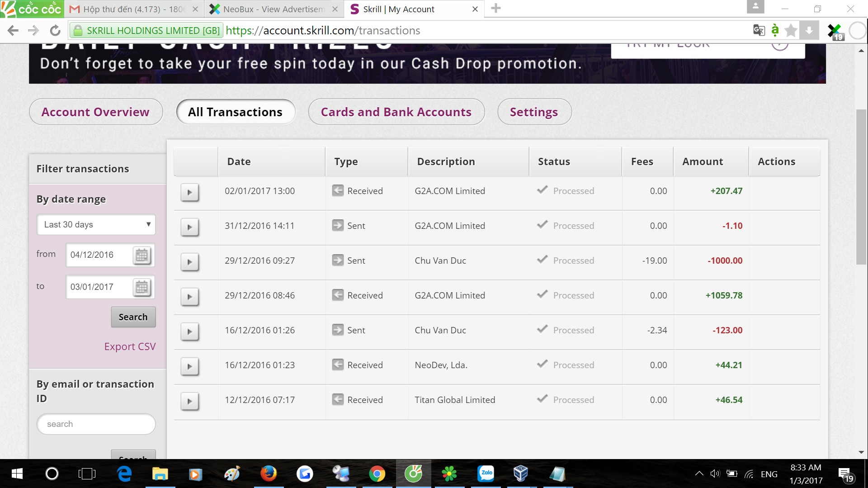The image size is (868, 488).
Task: Open the NeoBux extension icon
Action: 835,32
